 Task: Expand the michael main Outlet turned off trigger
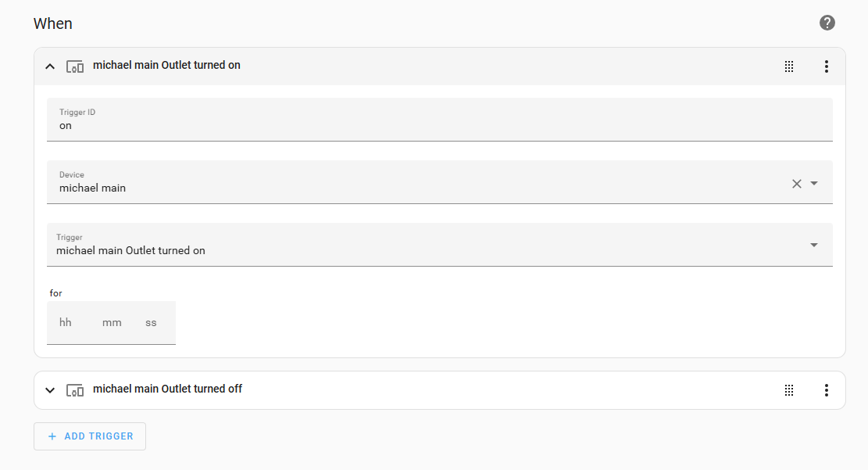point(49,389)
